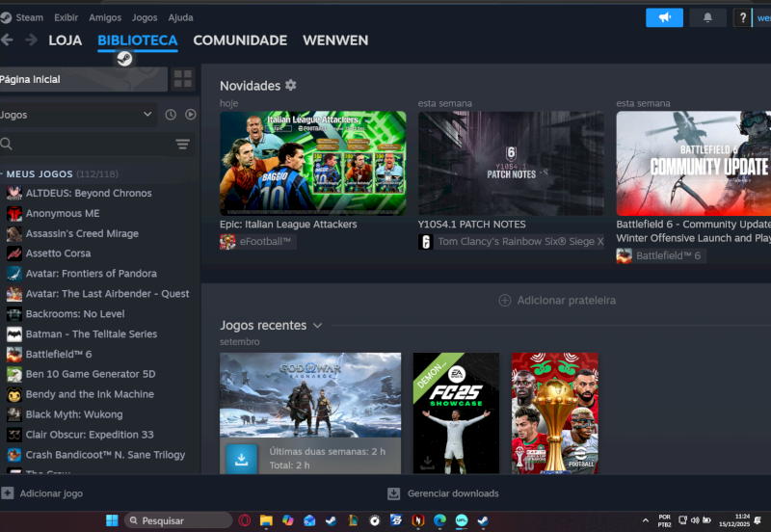This screenshot has width=771, height=532.
Task: Click the Steam logo in menu bar
Action: [x=6, y=17]
